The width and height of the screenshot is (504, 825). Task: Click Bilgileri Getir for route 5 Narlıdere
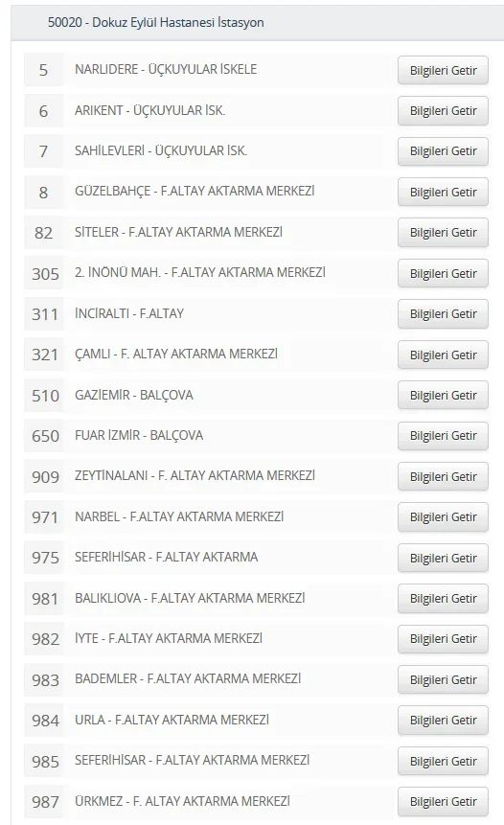click(443, 71)
